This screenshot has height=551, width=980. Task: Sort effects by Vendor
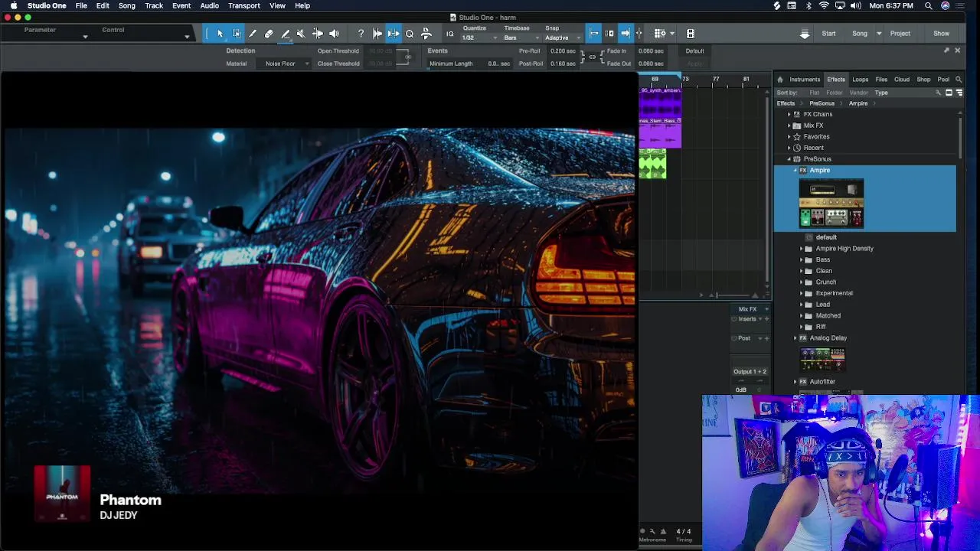click(x=858, y=93)
